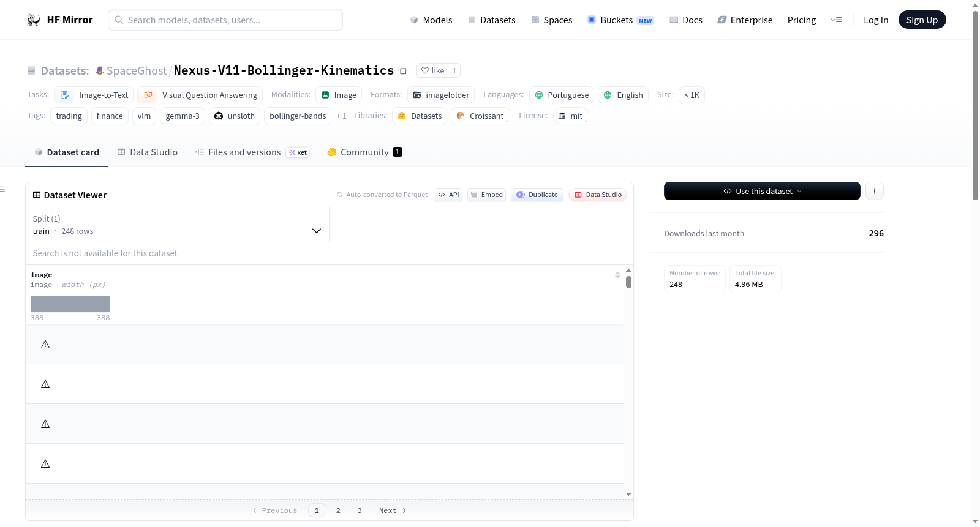
Task: Click the page vertical scrollbar thumb
Action: tap(975, 105)
